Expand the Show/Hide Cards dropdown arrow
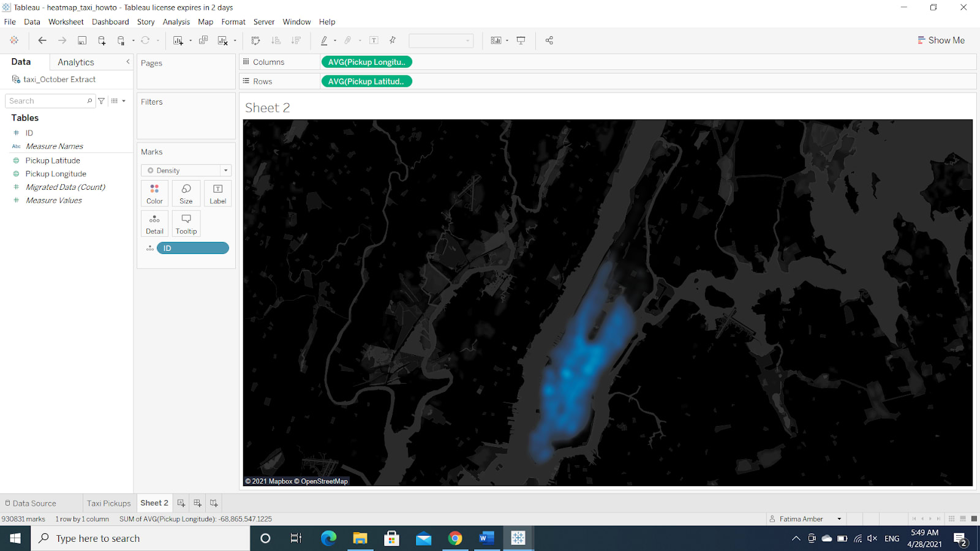The height and width of the screenshot is (551, 980). (507, 40)
